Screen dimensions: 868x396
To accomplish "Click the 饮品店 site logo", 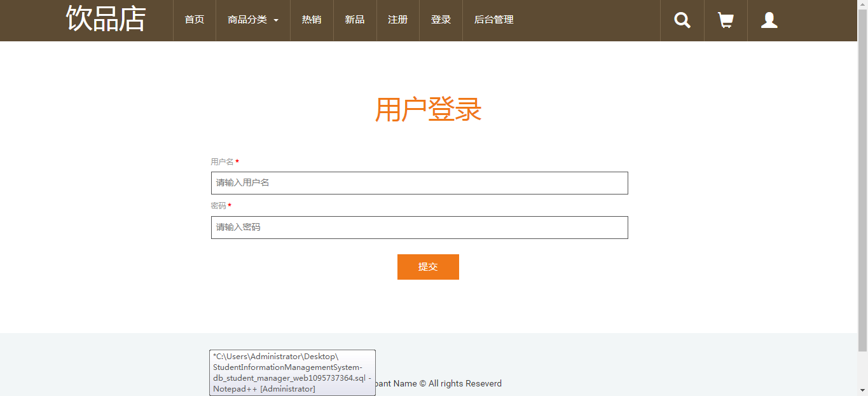I will point(106,19).
